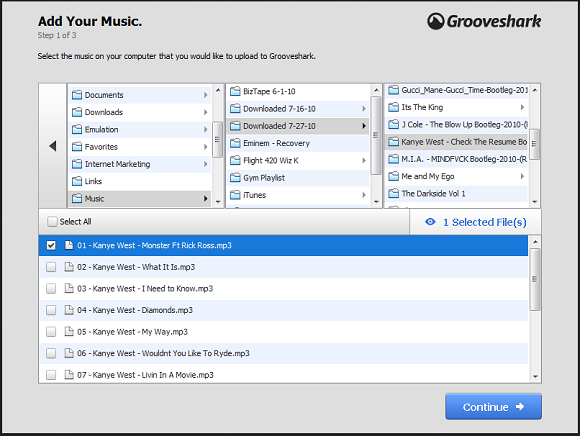
Task: Click The Darkside Vol 1 folder icon
Action: tap(393, 193)
